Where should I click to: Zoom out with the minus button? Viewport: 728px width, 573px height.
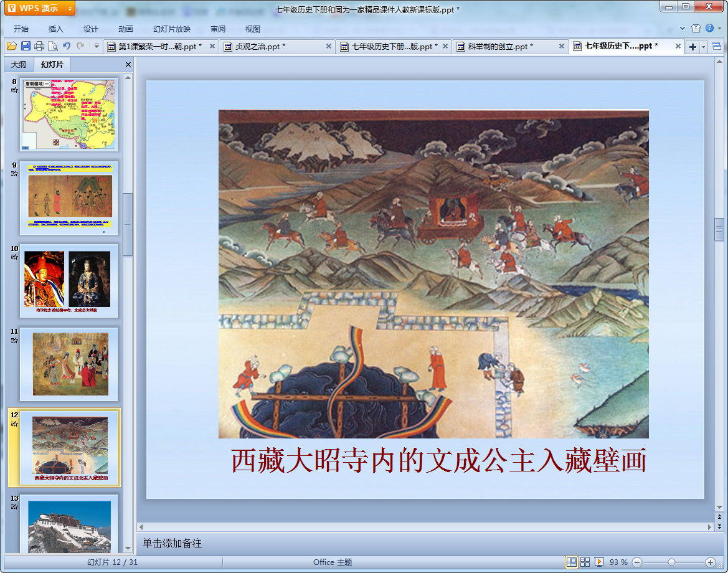point(638,562)
